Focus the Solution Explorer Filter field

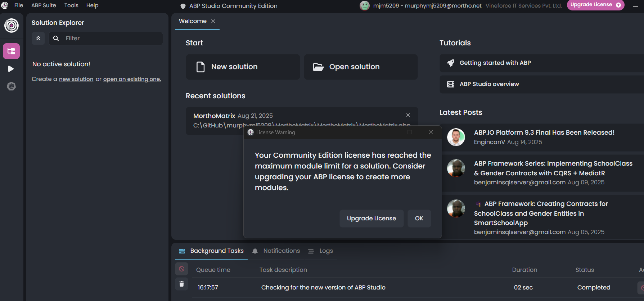106,38
